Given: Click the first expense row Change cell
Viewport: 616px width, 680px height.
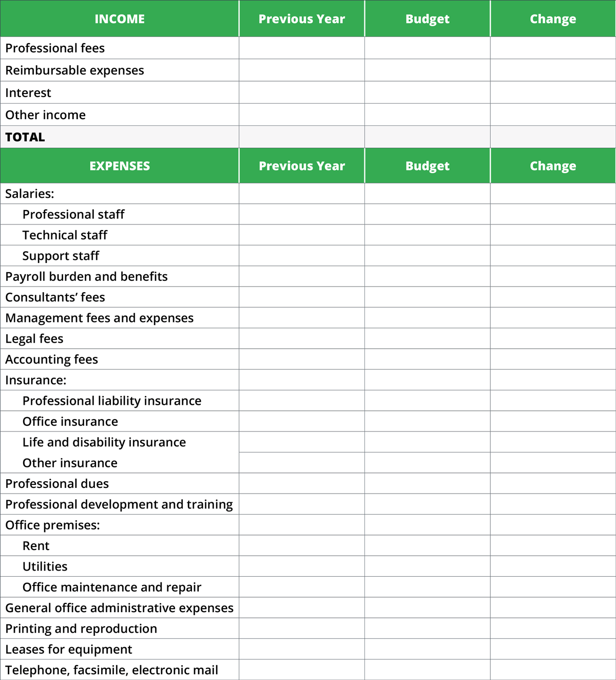Looking at the screenshot, I should tap(553, 194).
